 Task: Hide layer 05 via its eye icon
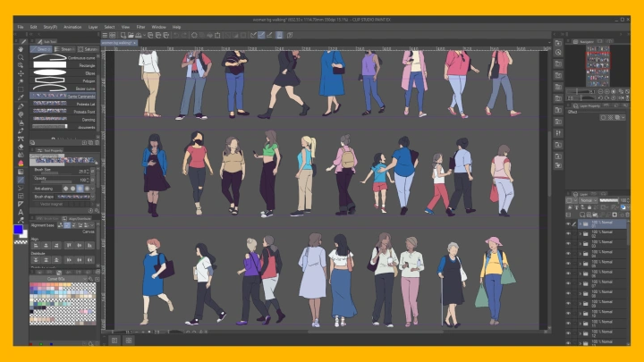pos(569,264)
